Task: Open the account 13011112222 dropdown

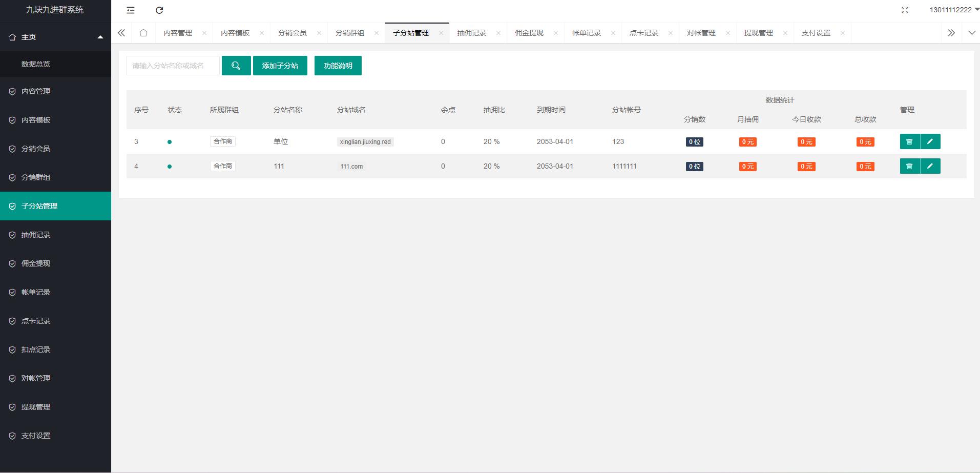Action: pos(953,10)
